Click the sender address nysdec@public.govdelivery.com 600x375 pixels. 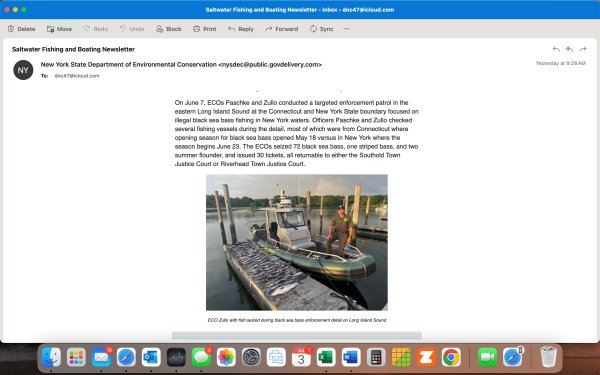[x=270, y=65]
